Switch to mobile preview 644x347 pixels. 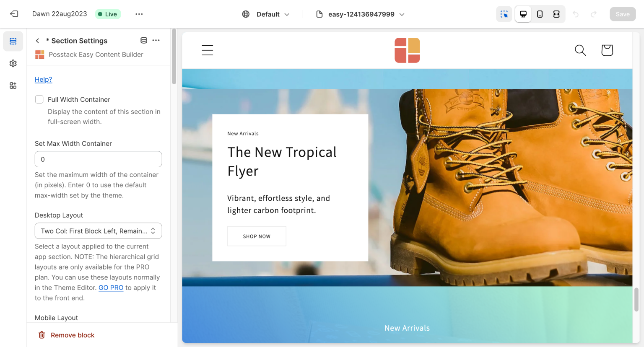[x=540, y=14]
